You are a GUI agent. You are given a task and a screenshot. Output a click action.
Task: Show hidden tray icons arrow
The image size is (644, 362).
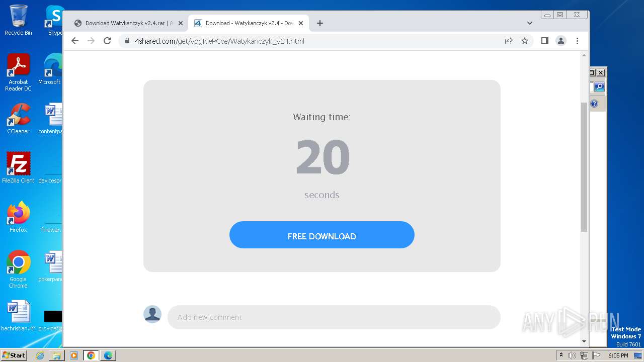pyautogui.click(x=561, y=355)
